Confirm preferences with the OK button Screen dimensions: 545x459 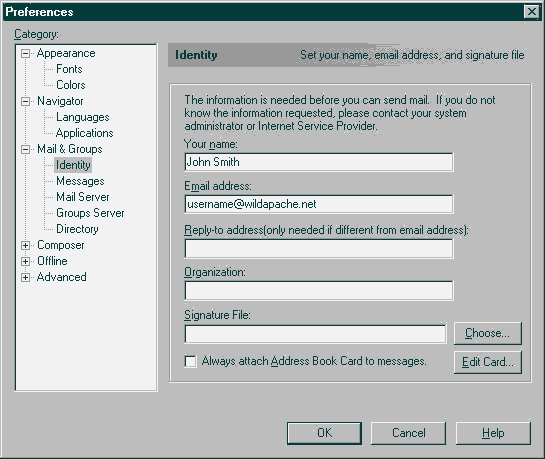click(x=324, y=433)
